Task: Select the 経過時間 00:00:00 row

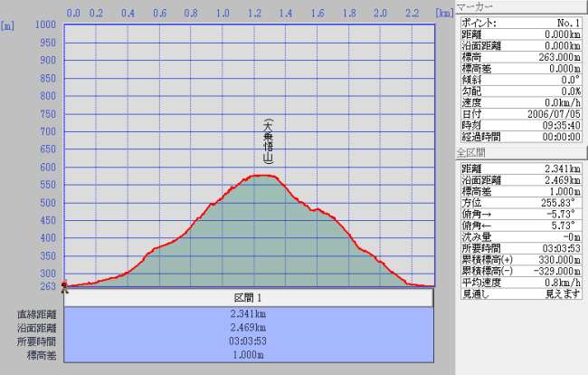Action: 520,137
